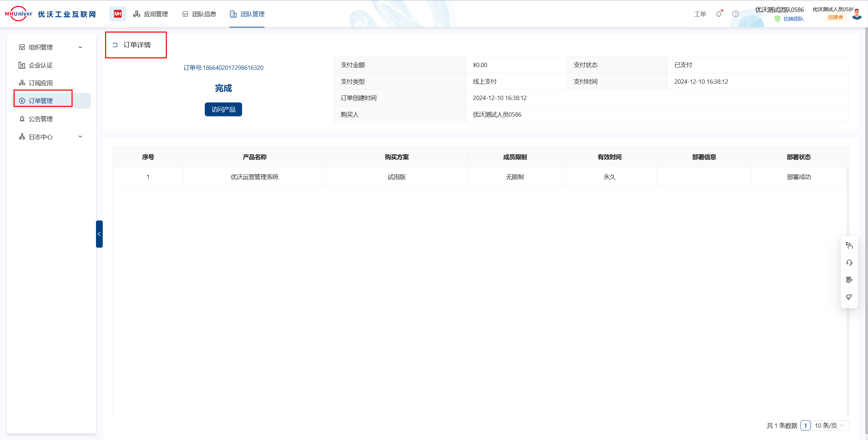
Task: Open 公告管理 in the sidebar
Action: [x=41, y=119]
